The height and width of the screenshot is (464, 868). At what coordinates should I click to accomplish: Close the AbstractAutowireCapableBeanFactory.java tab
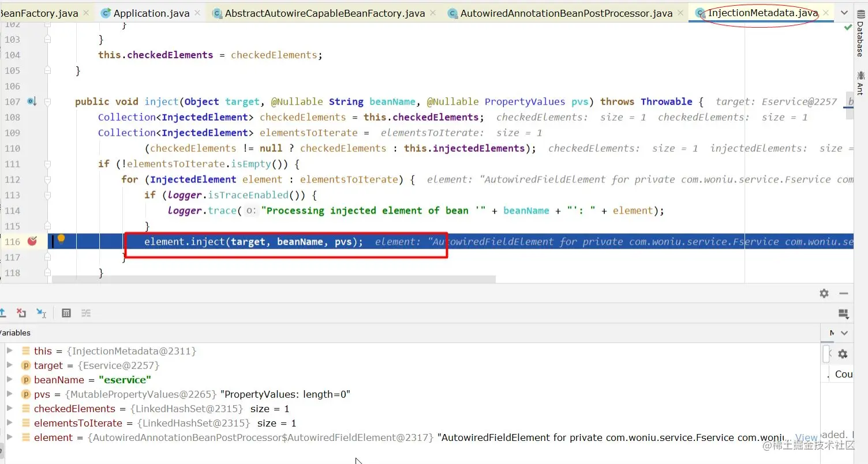[x=432, y=13]
